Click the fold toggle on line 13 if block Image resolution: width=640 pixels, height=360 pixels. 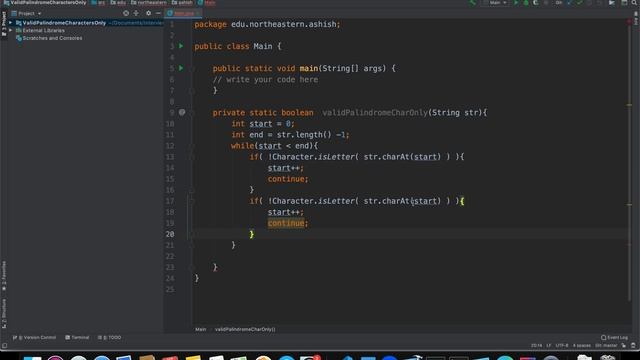coord(191,157)
